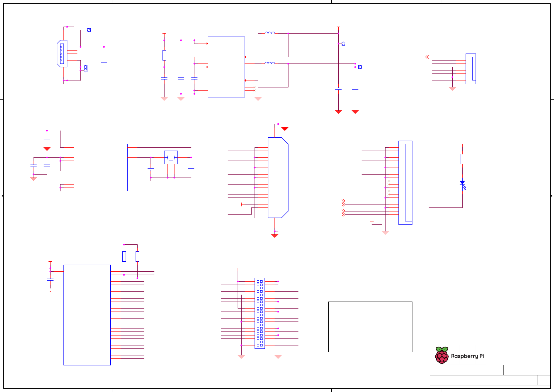Select the resistor above the LED
The width and height of the screenshot is (554, 392).
click(x=462, y=159)
